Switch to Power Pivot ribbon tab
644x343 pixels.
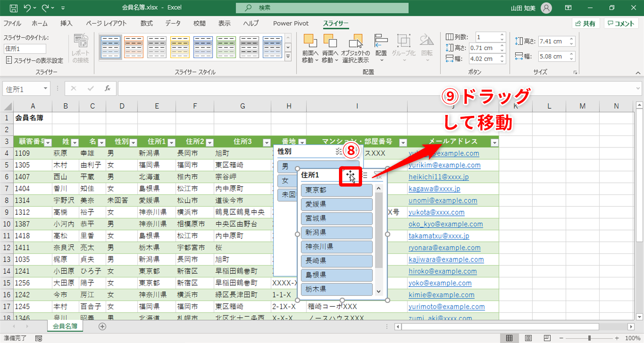[x=291, y=23]
